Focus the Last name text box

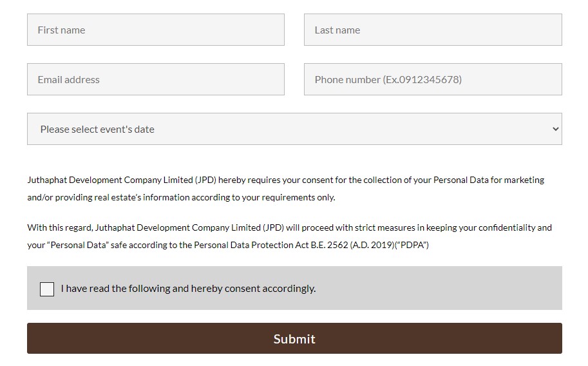point(433,30)
